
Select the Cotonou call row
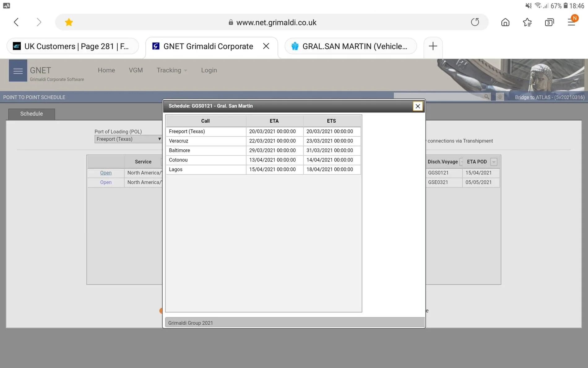[x=263, y=160]
